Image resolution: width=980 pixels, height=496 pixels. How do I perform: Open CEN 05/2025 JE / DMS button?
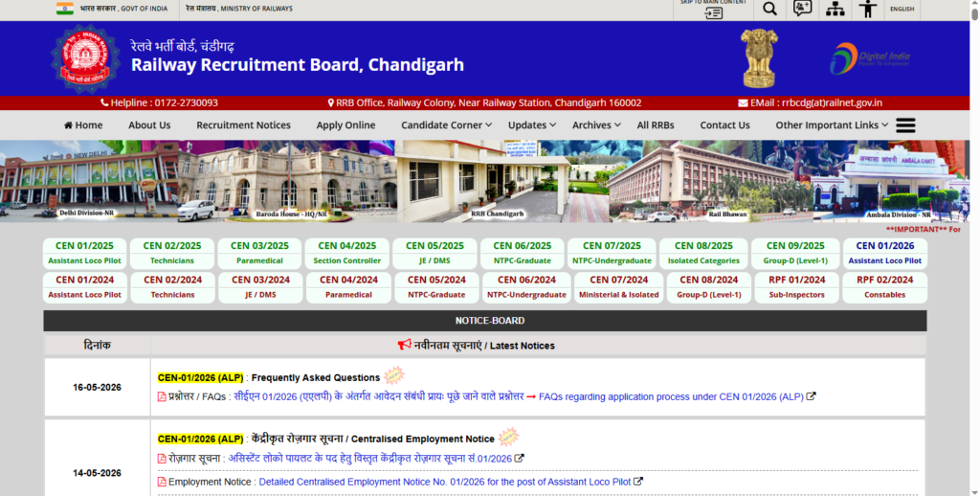(x=434, y=254)
